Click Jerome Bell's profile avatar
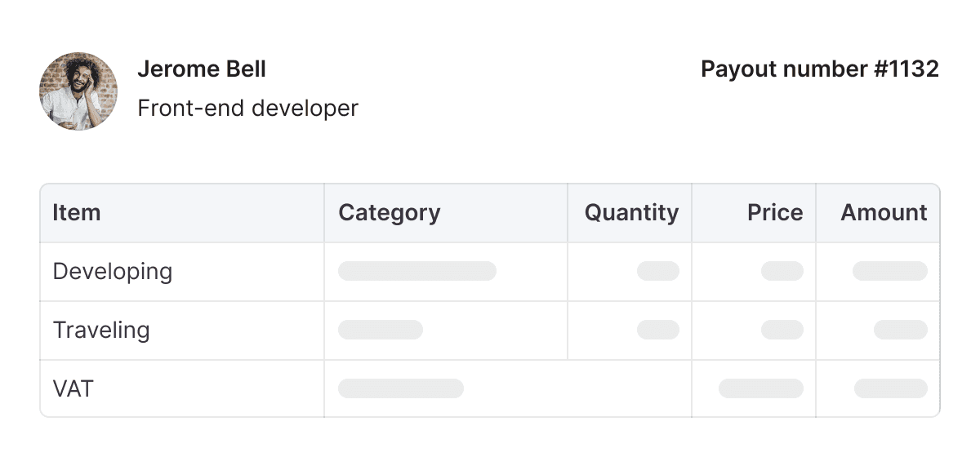 coord(78,91)
